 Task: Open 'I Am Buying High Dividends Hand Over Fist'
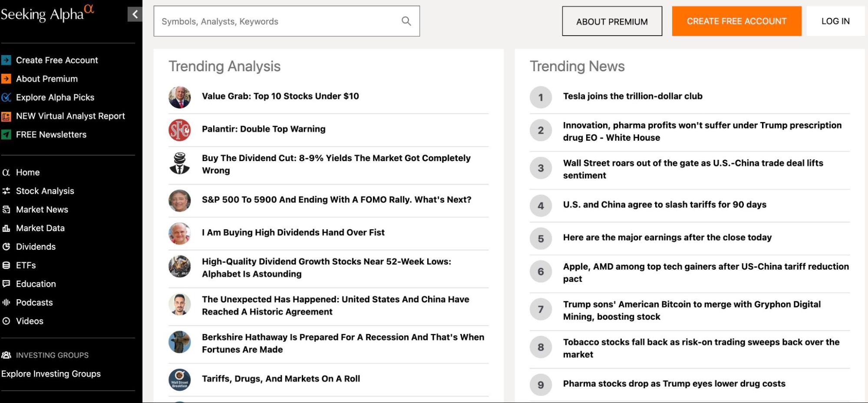point(293,232)
